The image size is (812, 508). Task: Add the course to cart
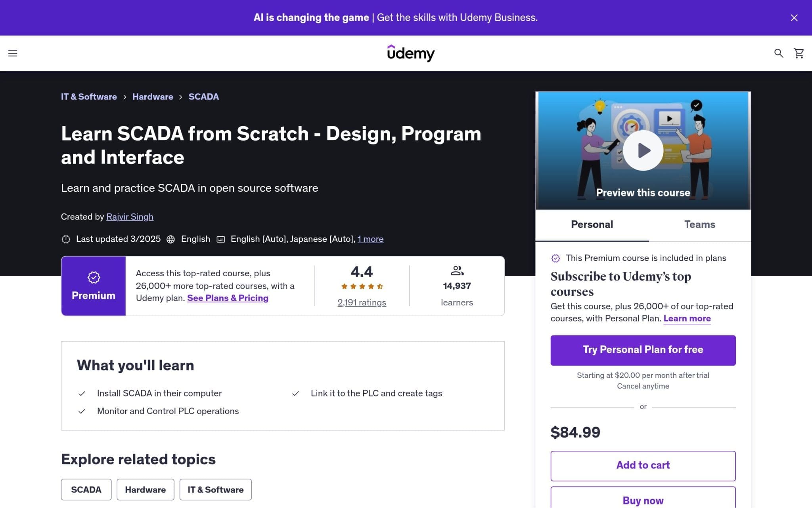click(x=643, y=466)
